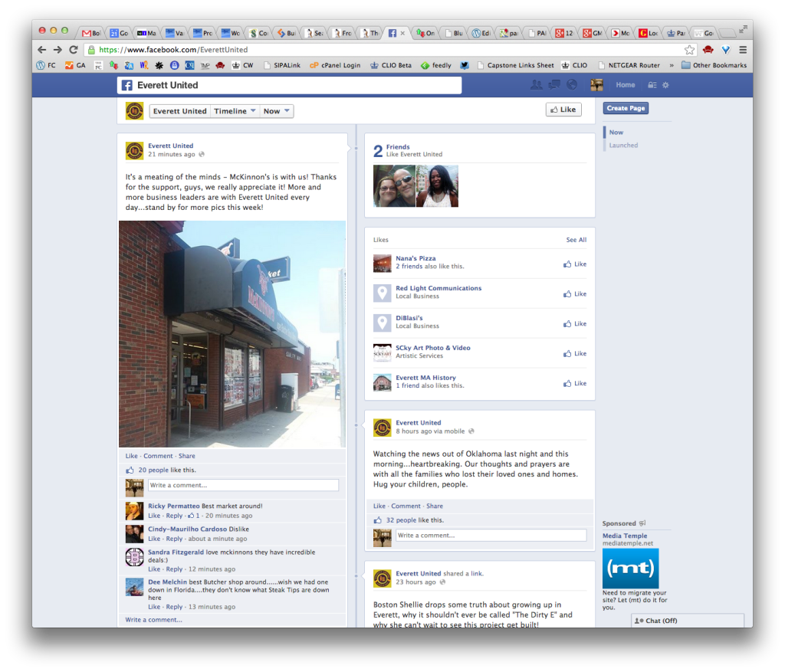Open the McKinnon's storefront photo
Viewport: 785px width, 672px height.
[x=232, y=334]
